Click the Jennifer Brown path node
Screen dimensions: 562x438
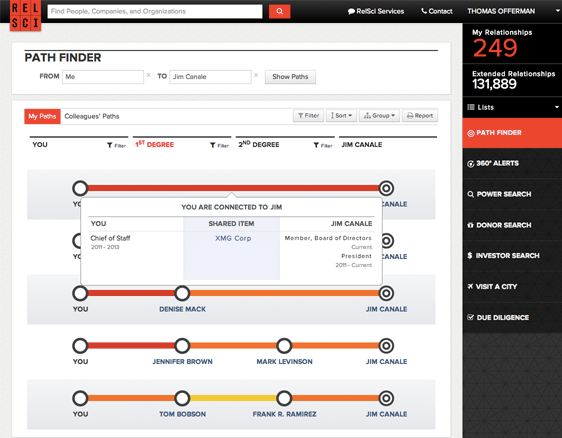click(x=182, y=346)
